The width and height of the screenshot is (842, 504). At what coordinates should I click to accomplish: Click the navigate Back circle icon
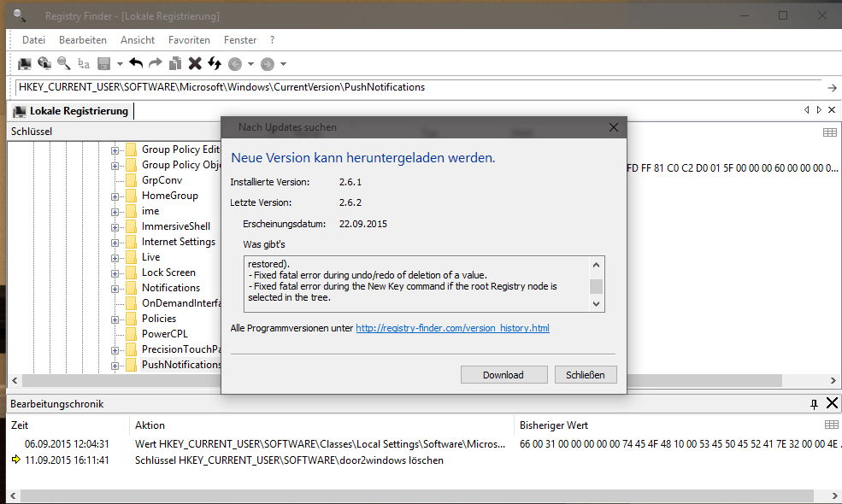click(235, 64)
